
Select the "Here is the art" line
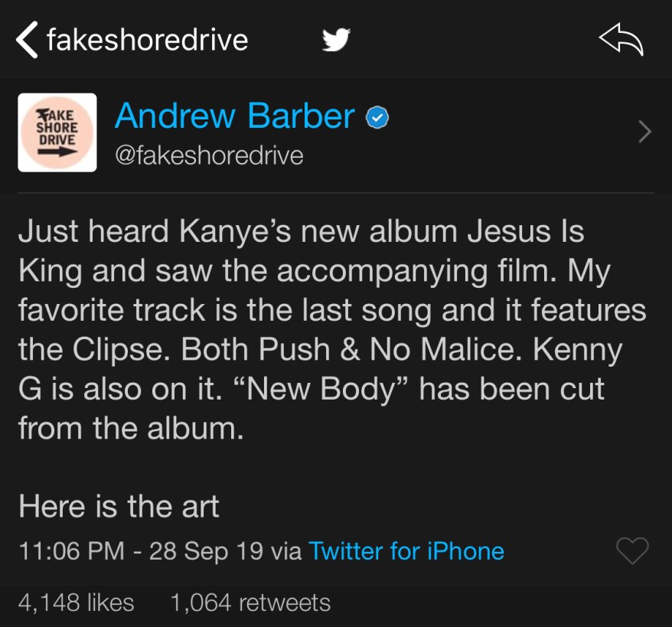[x=119, y=507]
